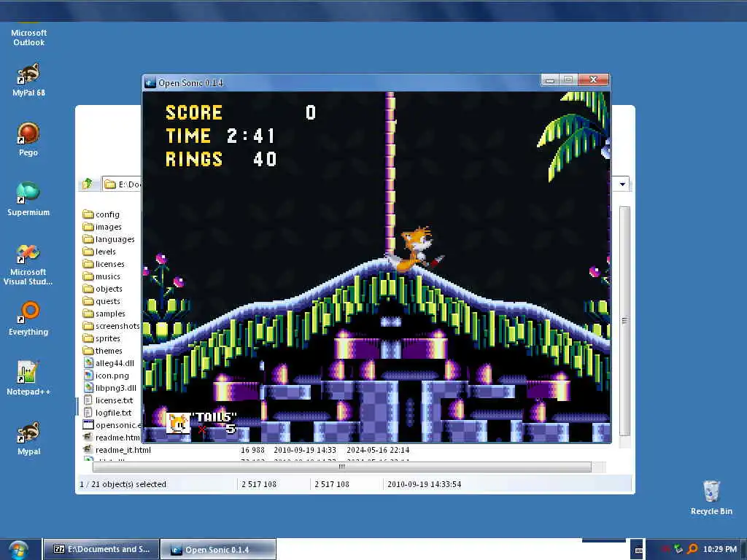Select the languages folder
The height and width of the screenshot is (560, 747).
pos(109,239)
